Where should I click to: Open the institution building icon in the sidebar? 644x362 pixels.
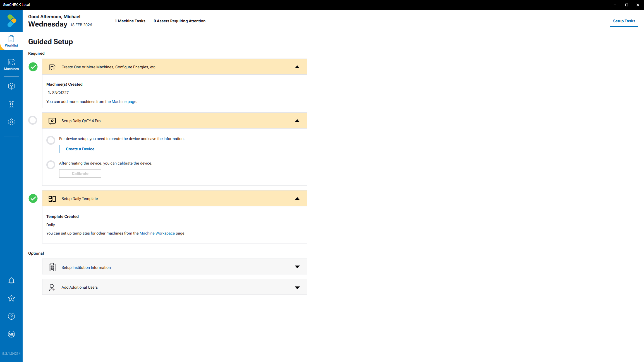[11, 104]
